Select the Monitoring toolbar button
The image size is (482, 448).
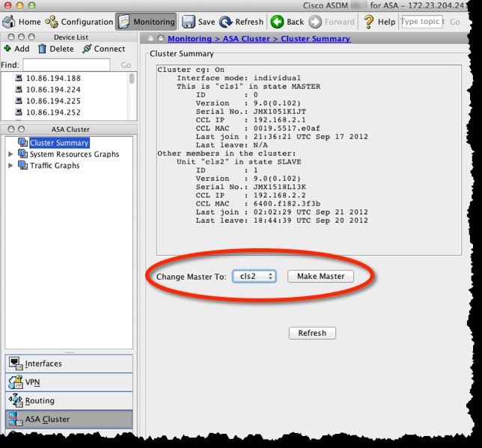(147, 22)
